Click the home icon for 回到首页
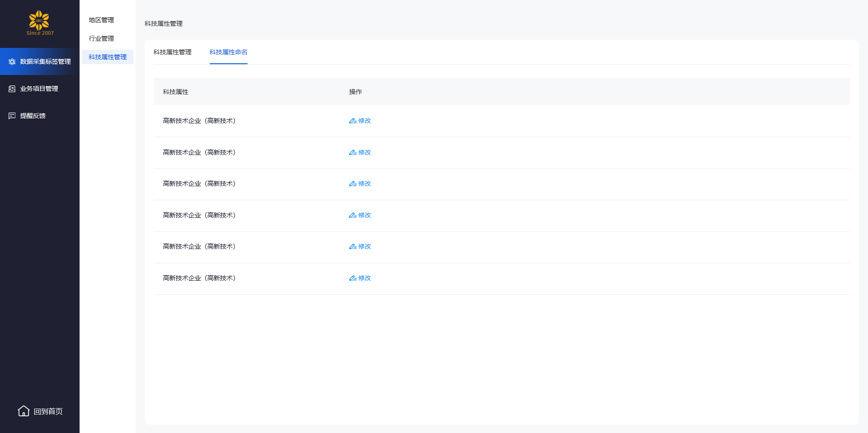 click(24, 411)
